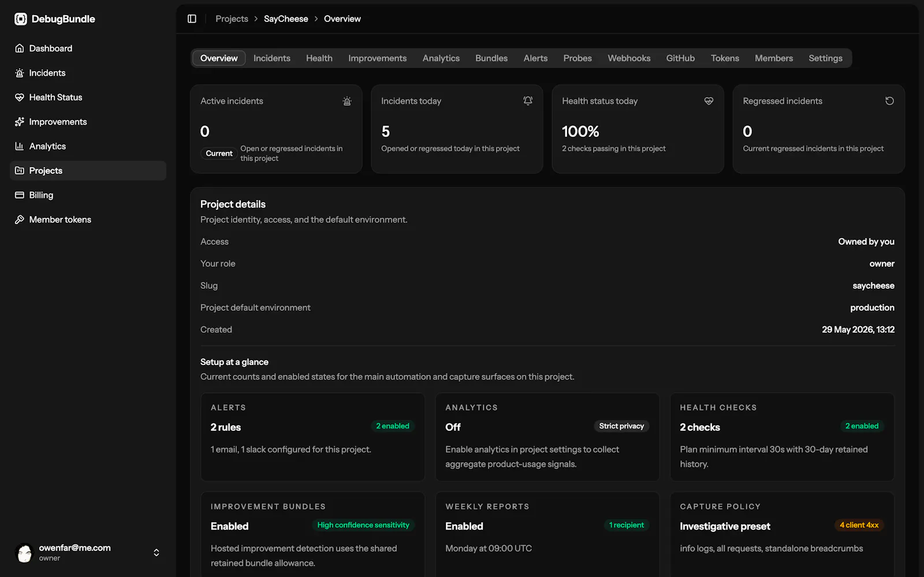Click the Incidents siren icon in sidebar

point(20,73)
